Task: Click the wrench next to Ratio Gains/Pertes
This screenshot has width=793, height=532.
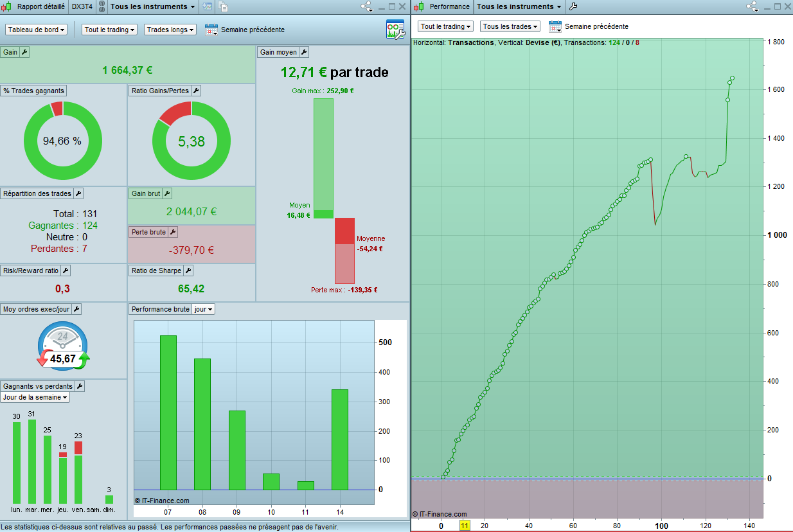Action: tap(196, 91)
